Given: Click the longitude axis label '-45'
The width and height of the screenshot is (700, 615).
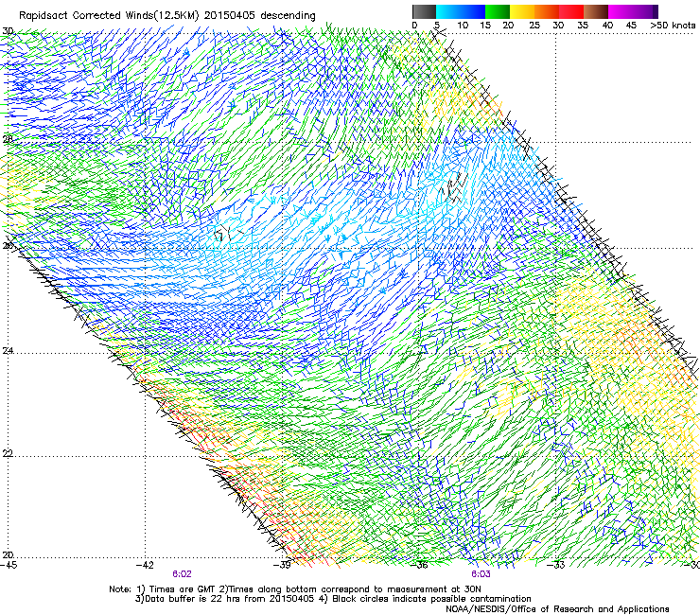Looking at the screenshot, I should point(9,565).
